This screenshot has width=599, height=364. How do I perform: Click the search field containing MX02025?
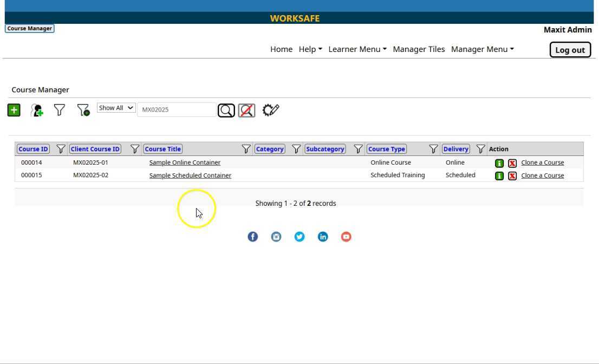click(x=177, y=109)
